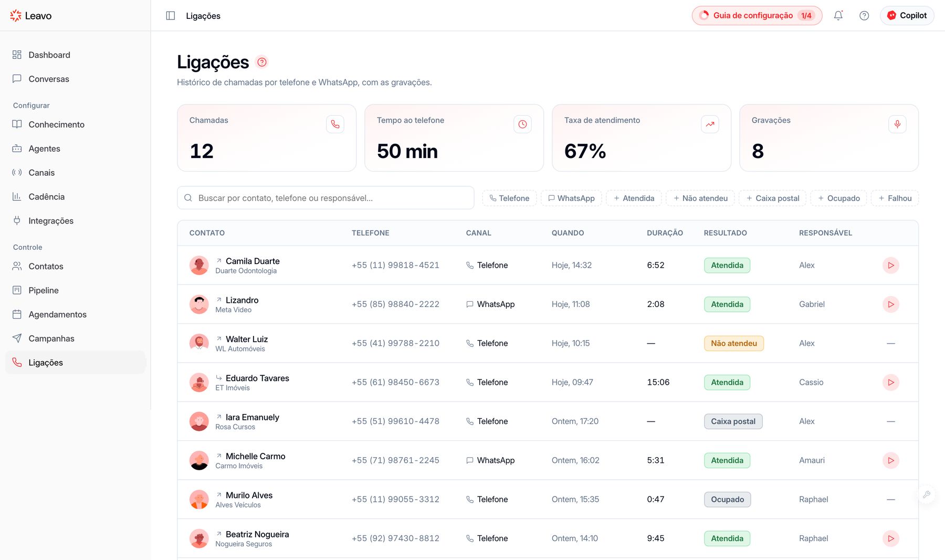Open Copilot assistant
The image size is (945, 560).
[x=907, y=16]
